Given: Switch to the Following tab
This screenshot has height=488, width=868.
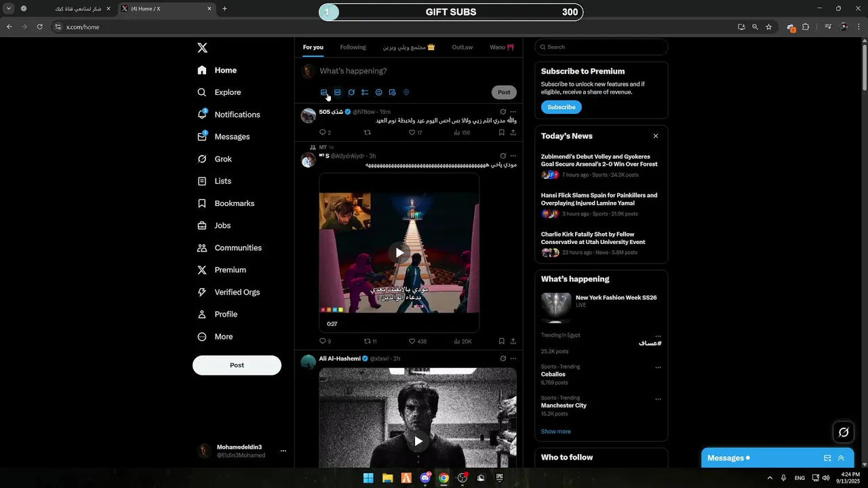Looking at the screenshot, I should click(x=353, y=47).
